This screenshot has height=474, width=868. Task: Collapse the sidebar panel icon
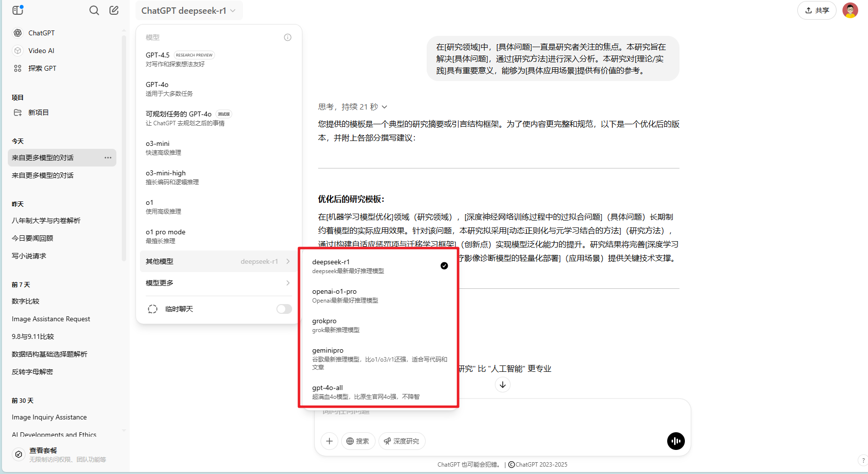[18, 10]
